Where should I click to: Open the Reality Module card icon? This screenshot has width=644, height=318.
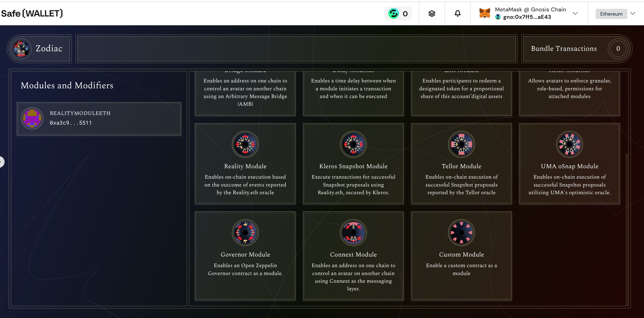coord(245,144)
